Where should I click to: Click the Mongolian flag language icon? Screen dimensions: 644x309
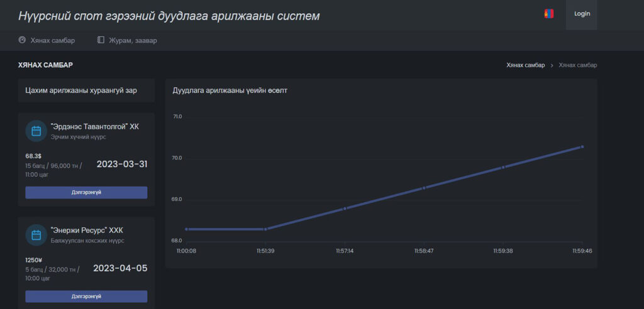[548, 14]
